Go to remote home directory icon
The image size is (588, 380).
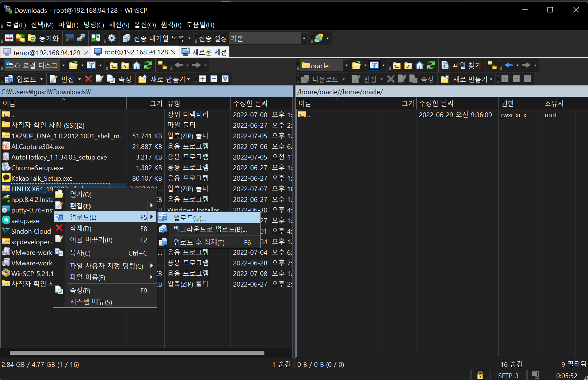coord(419,65)
